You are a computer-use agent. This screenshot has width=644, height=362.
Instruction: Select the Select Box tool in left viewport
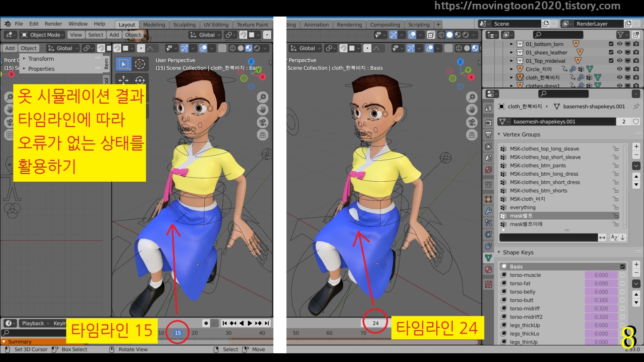(123, 64)
